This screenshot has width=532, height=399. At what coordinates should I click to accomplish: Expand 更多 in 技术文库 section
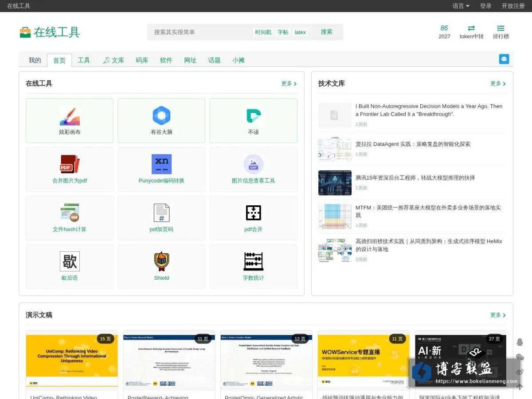[498, 83]
